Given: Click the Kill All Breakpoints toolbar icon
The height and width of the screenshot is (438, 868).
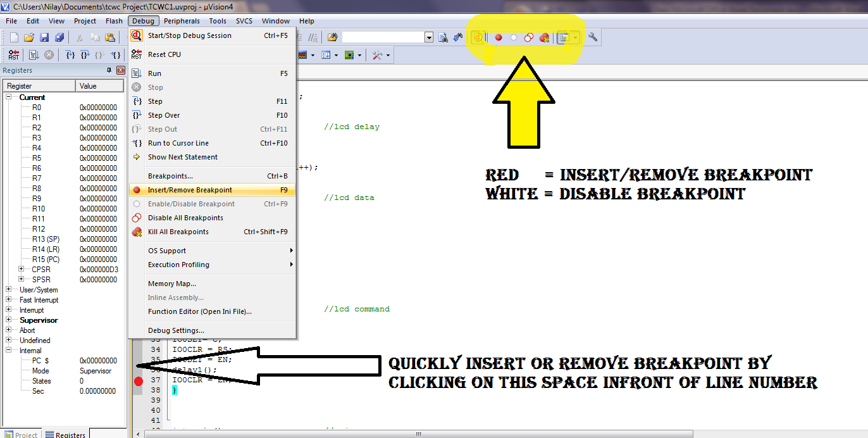Looking at the screenshot, I should point(543,37).
